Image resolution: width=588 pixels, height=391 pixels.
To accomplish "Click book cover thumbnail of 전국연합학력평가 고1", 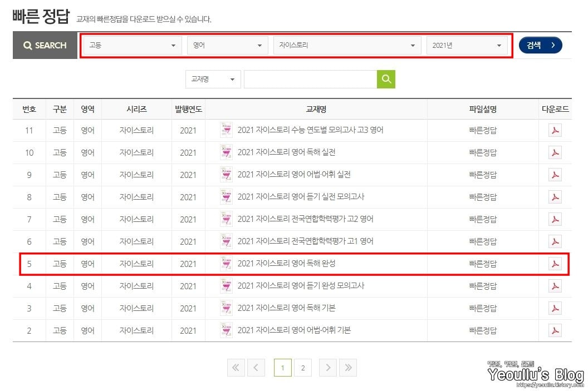I will click(226, 241).
